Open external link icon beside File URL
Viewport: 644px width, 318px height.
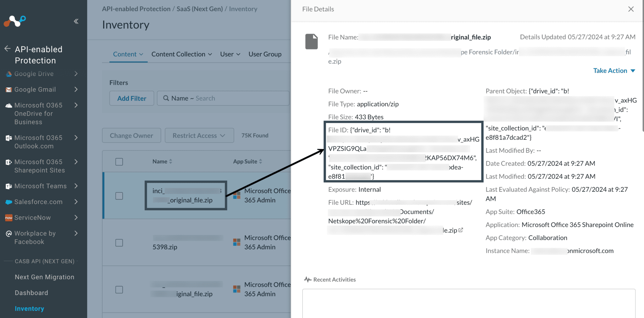(461, 230)
